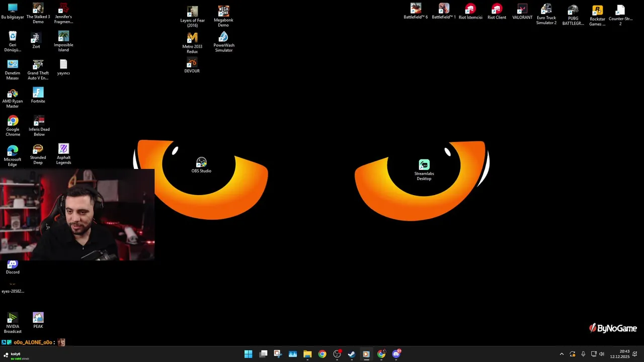The height and width of the screenshot is (362, 644).
Task: Launch Fortnite desktop shortcut
Action: click(x=38, y=96)
